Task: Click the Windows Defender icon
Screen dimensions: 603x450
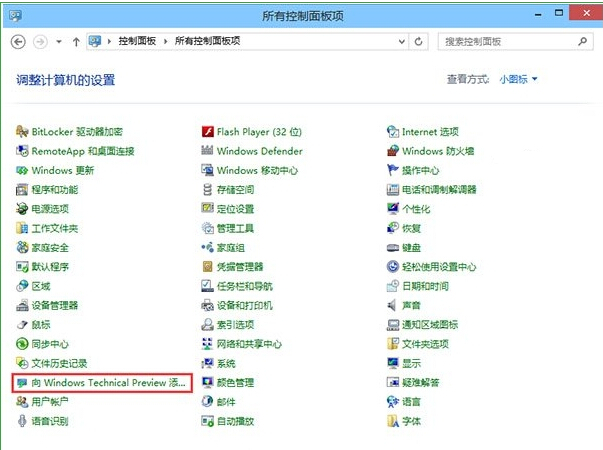Action: coord(208,151)
